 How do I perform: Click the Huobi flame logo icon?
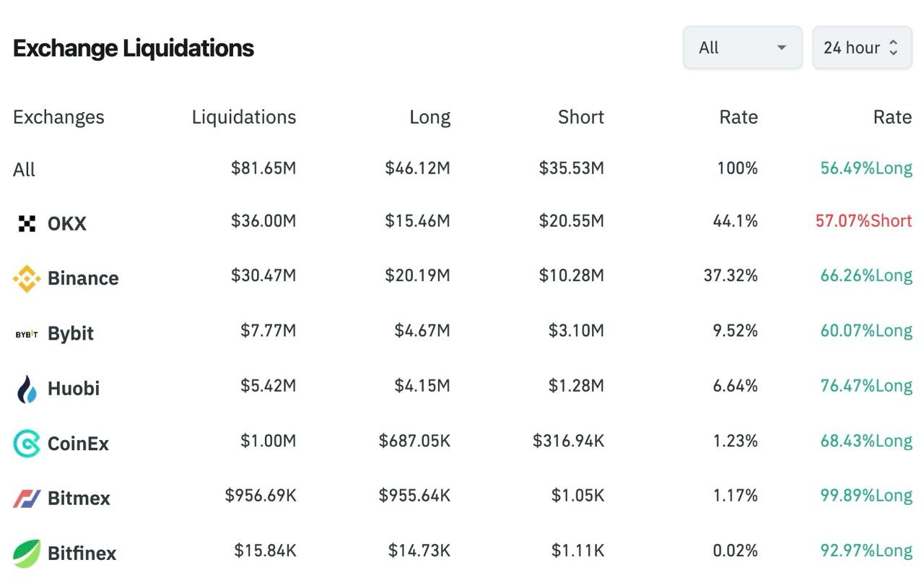[27, 389]
